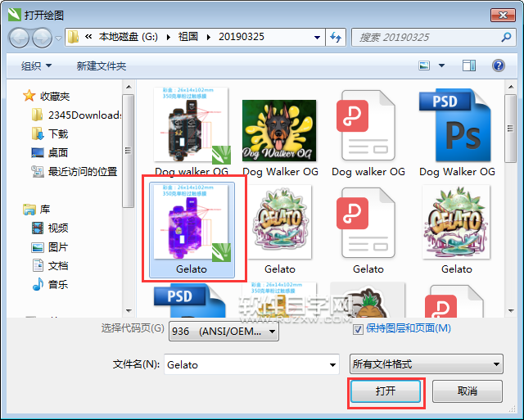This screenshot has height=420, width=524.
Task: Open 选择代码页 936 (ANSI/OEM) dropdown
Action: pos(224,332)
